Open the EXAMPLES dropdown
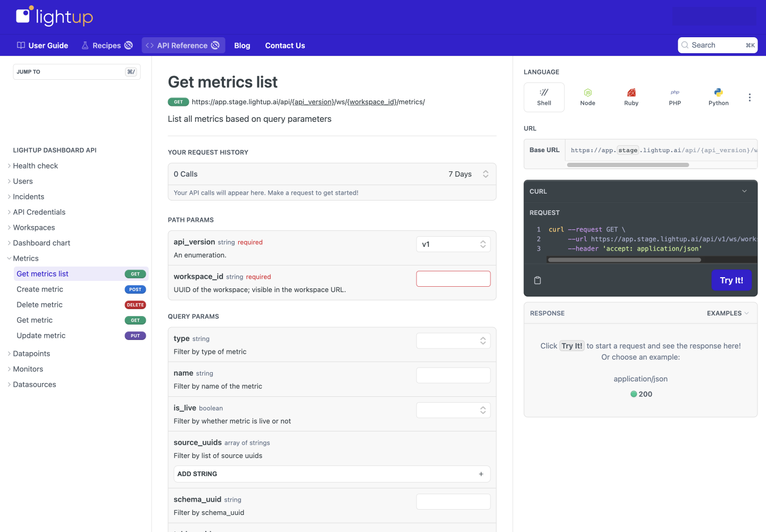The image size is (766, 532). coord(728,313)
